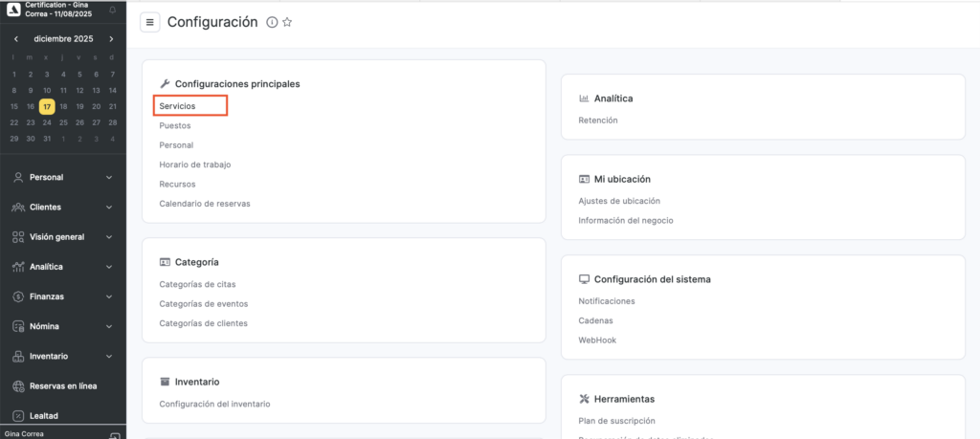Screen dimensions: 980x439
Task: Go to next month in calendar
Action: [111, 39]
